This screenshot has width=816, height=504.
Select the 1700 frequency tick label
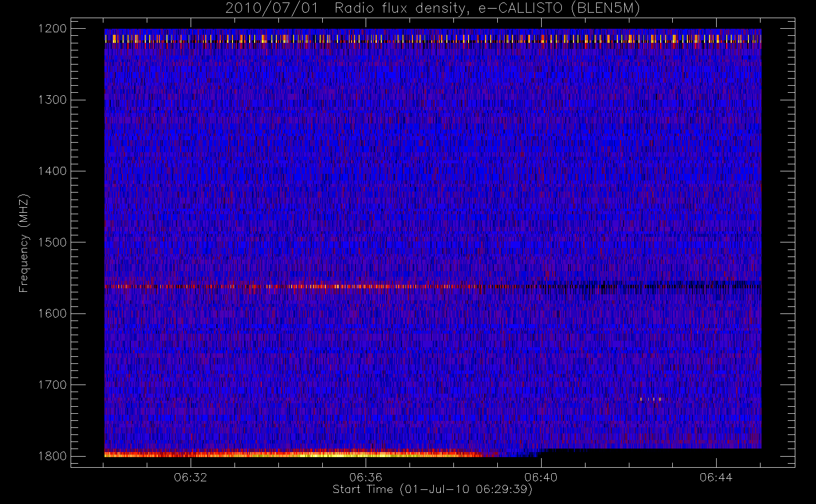point(52,385)
